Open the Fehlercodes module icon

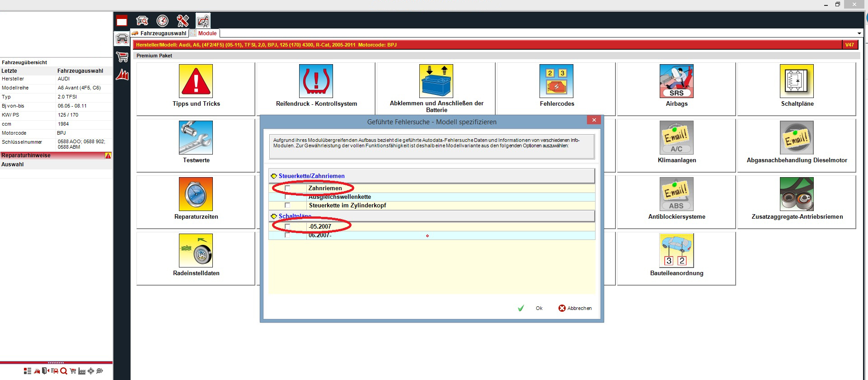[556, 81]
